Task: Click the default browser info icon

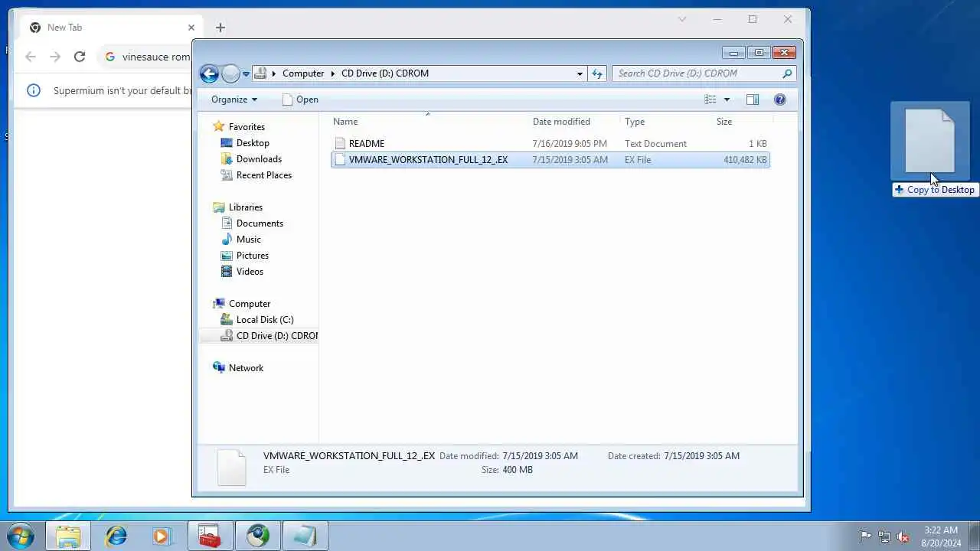Action: [x=34, y=90]
